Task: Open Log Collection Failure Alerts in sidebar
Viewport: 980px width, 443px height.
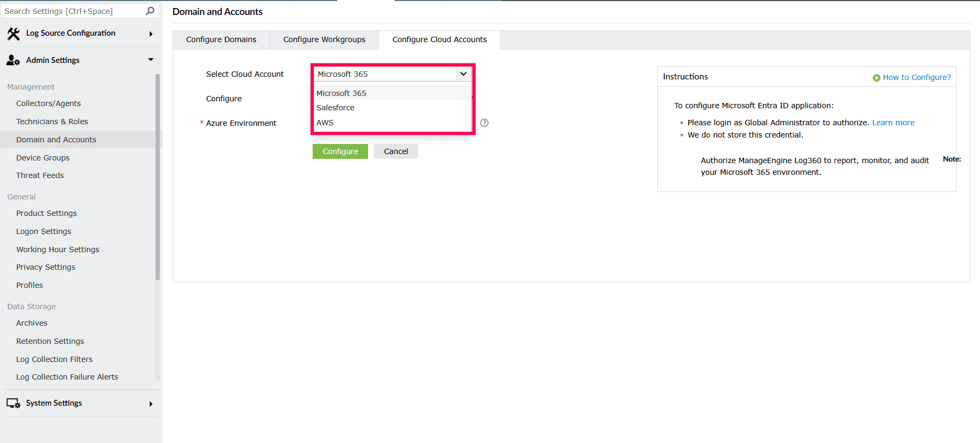Action: pos(67,377)
